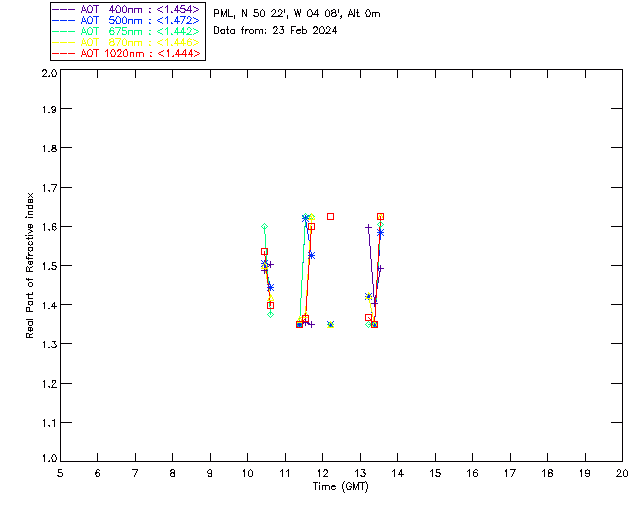Viewport: 640px width, 512px height.
Task: Click the y-axis tick label 2.0
Action: [49, 73]
